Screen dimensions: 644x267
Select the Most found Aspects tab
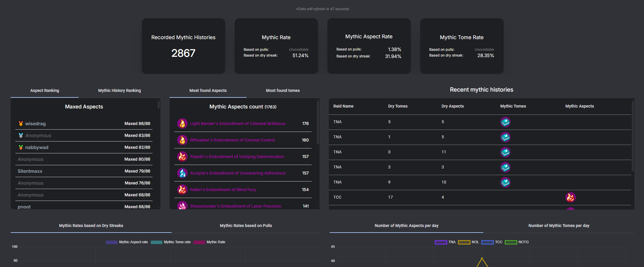208,90
